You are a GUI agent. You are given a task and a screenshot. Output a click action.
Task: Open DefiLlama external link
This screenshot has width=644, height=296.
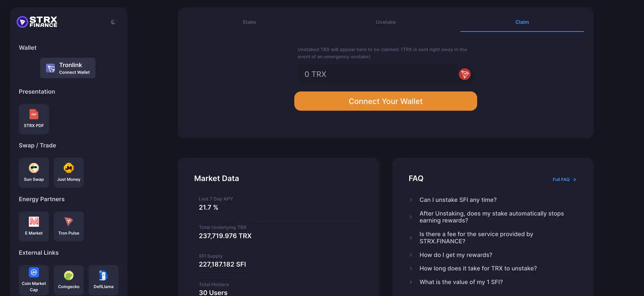[x=104, y=280]
